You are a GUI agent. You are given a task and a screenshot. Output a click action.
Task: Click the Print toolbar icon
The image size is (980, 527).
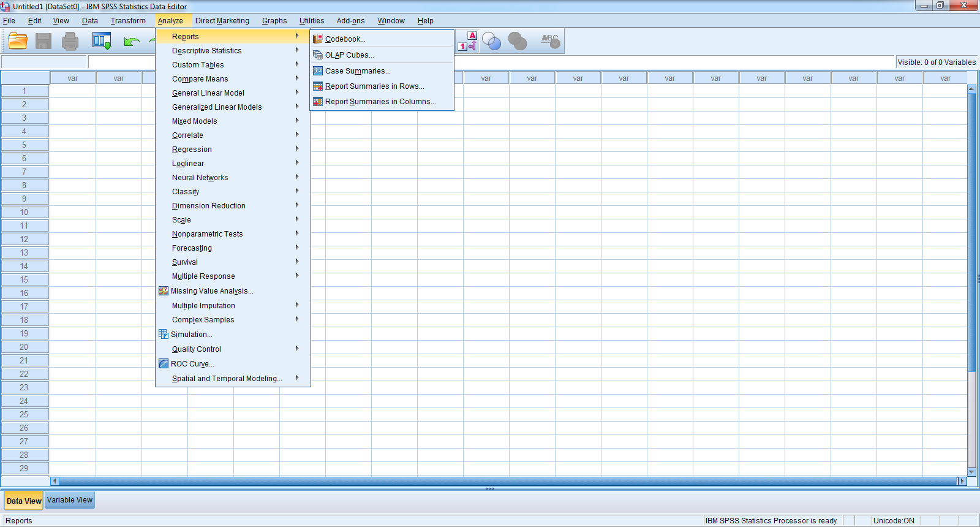click(70, 41)
